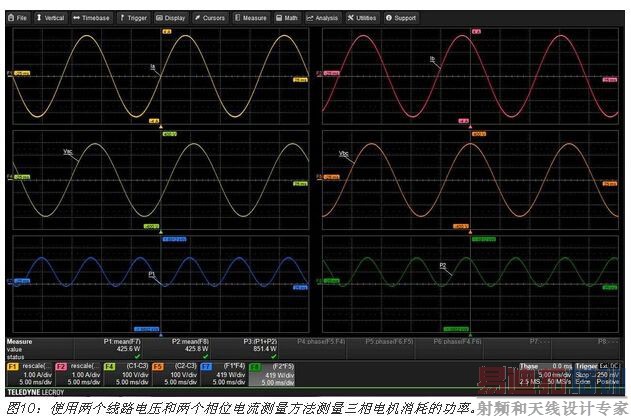Click the trigger position triangle below the Vbc grid
Viewport: 631px width, 418px height.
(470, 232)
